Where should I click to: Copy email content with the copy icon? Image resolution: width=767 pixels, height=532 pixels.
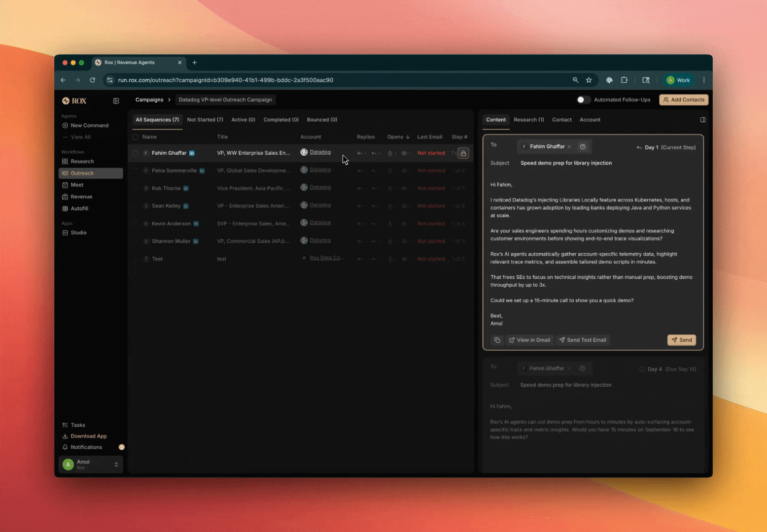tap(497, 340)
